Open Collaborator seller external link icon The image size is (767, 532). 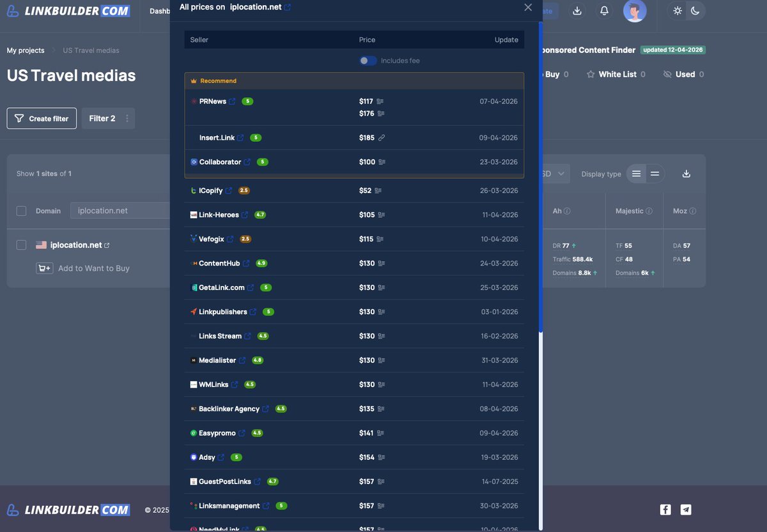[247, 162]
